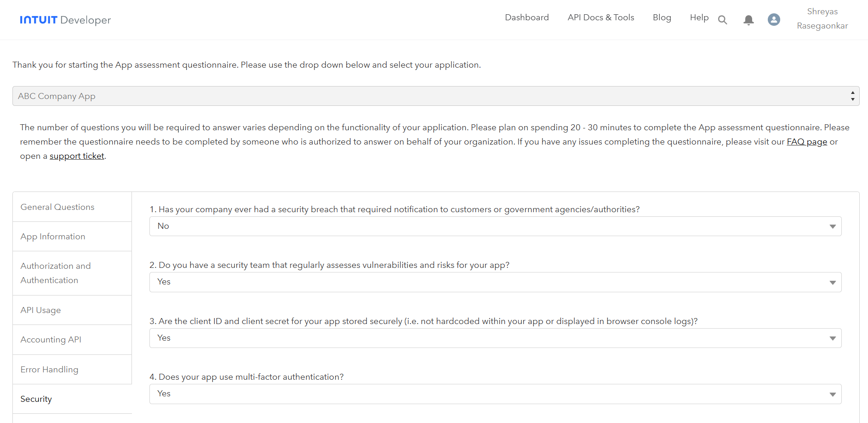This screenshot has width=868, height=423.
Task: Open the Help menu
Action: click(699, 17)
